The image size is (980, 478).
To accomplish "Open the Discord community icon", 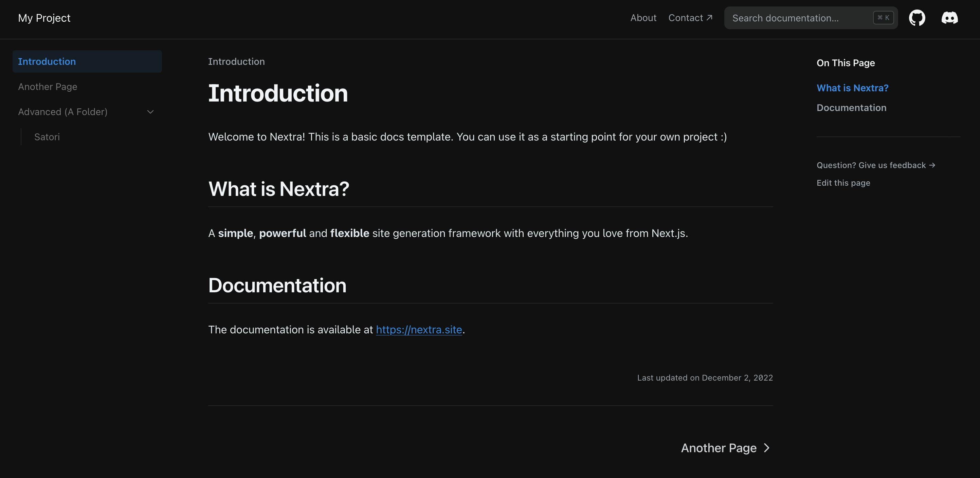I will pyautogui.click(x=949, y=18).
